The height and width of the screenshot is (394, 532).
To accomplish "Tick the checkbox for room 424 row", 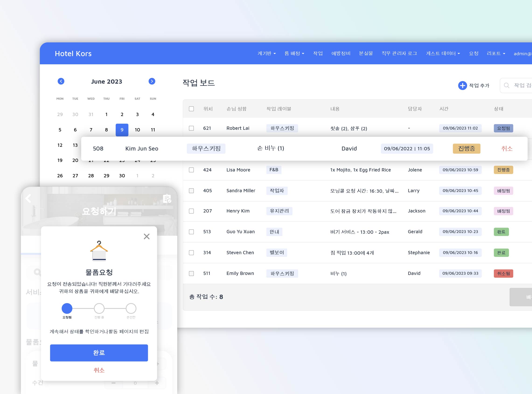I will tap(191, 170).
